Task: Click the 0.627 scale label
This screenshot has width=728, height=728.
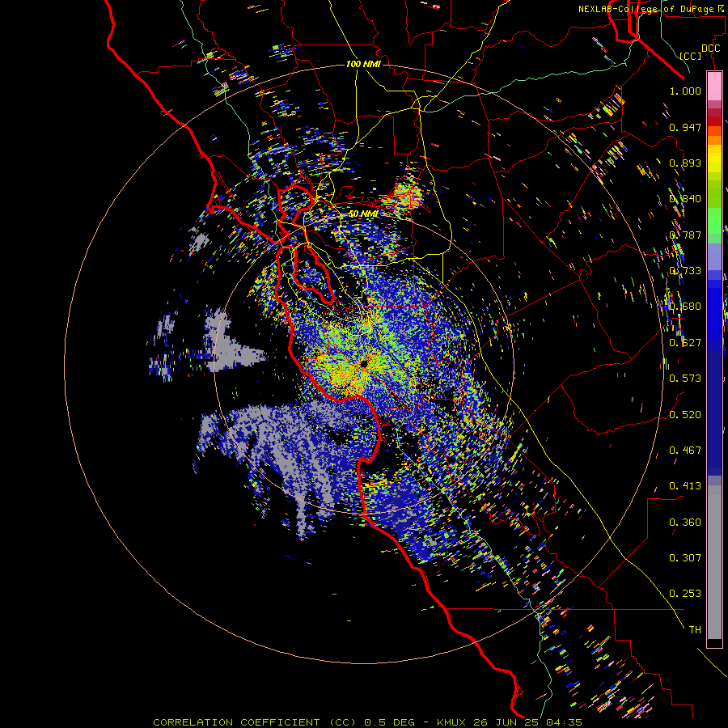Action: [685, 343]
